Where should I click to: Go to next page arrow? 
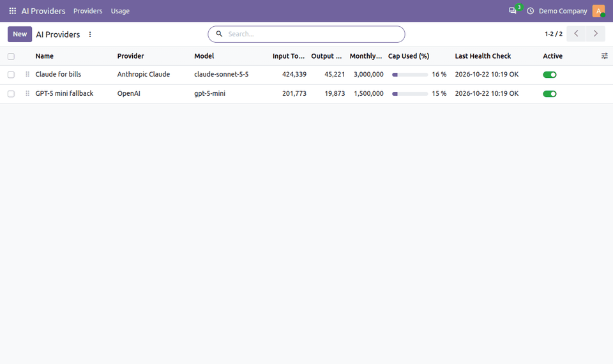coord(595,34)
